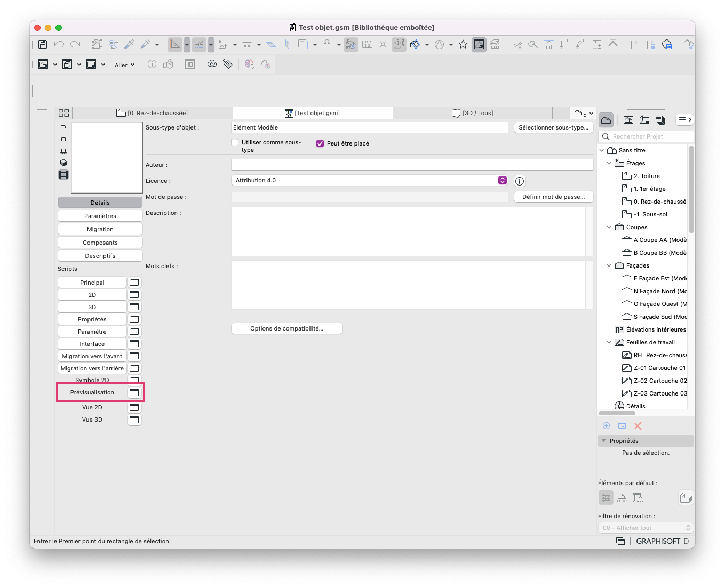Screen dimensions: 725x588
Task: Select the Publisher set icon in the navigator header
Action: click(x=660, y=120)
